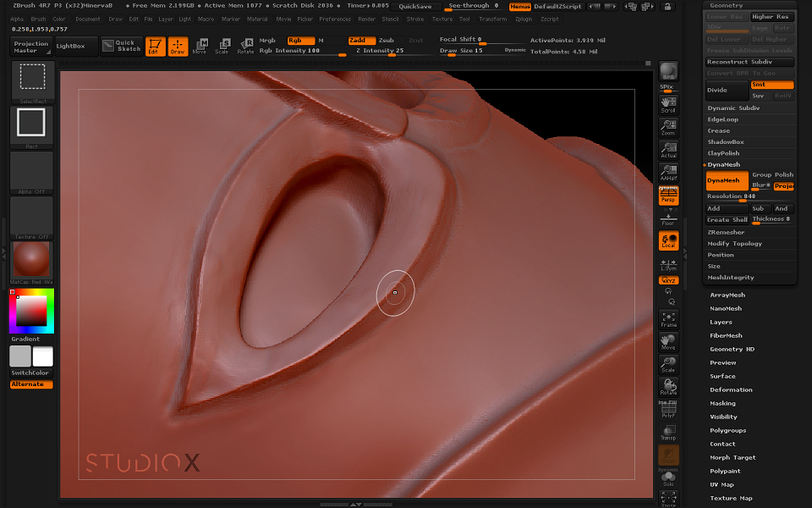Viewport: 812px width, 508px height.
Task: Disable the Smt smoothing option
Action: click(x=771, y=85)
